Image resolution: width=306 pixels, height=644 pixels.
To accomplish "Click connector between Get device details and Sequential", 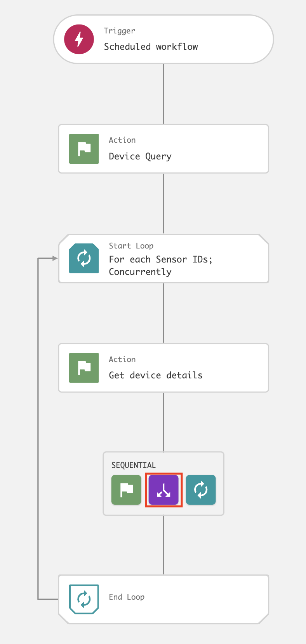I will click(163, 422).
